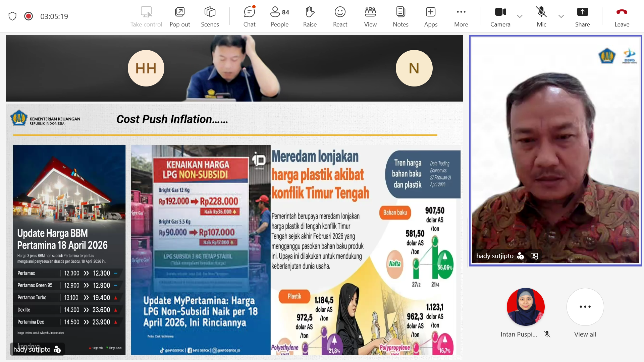Expand the Camera options dropdown arrow
644x362 pixels.
(520, 16)
